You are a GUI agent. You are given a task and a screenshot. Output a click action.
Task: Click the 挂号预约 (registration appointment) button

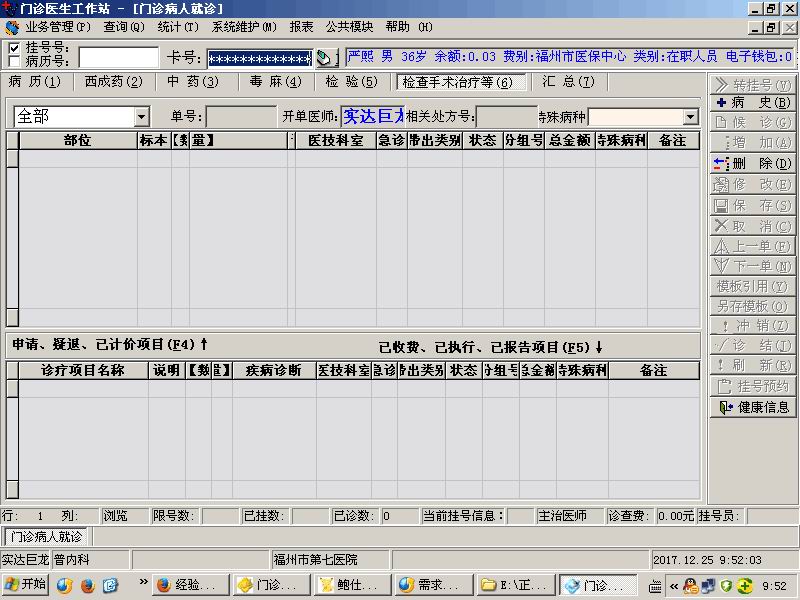[x=754, y=386]
